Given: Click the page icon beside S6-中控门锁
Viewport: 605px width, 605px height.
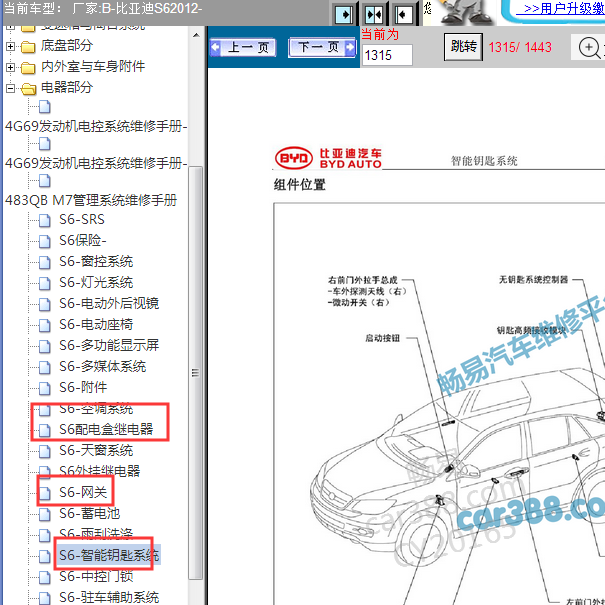Looking at the screenshot, I should tap(45, 577).
